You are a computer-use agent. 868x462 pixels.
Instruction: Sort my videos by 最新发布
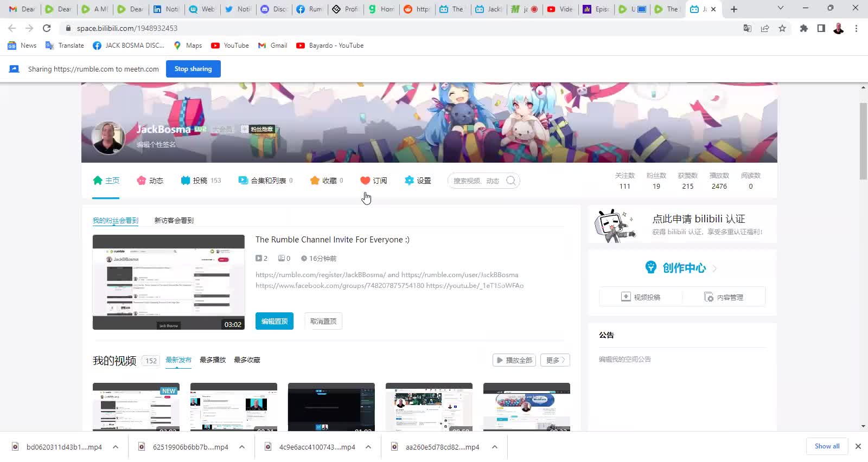pos(178,360)
